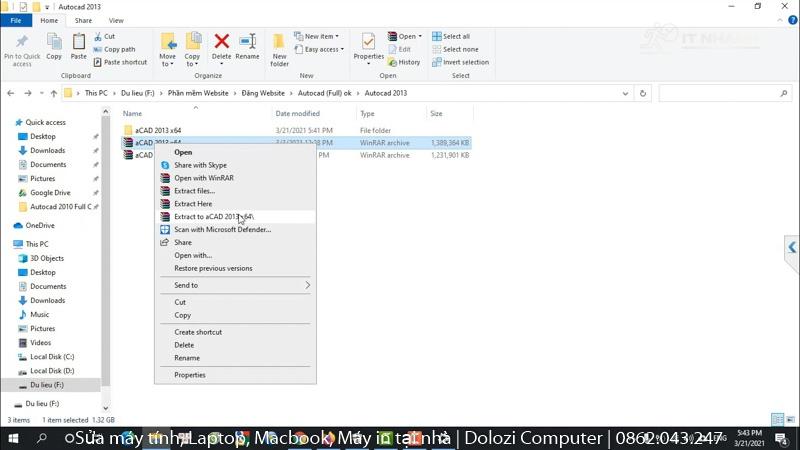
Task: Open Music folder in navigation pane
Action: coord(39,315)
